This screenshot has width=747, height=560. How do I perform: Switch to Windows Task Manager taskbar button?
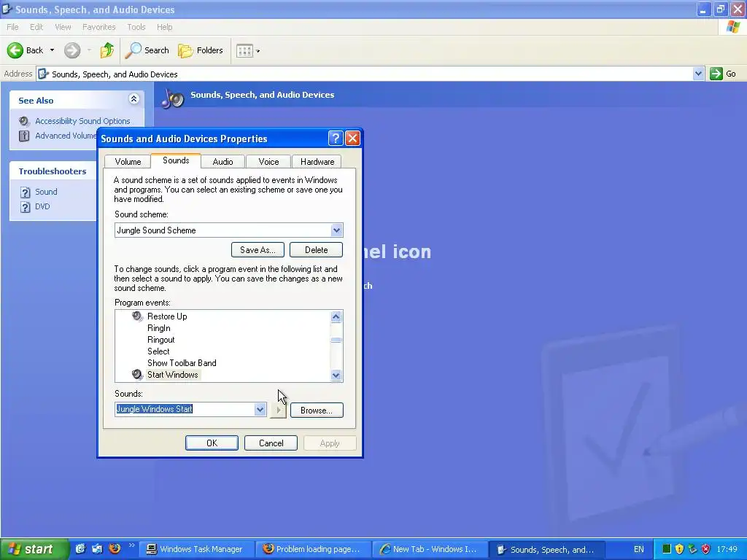click(x=196, y=550)
